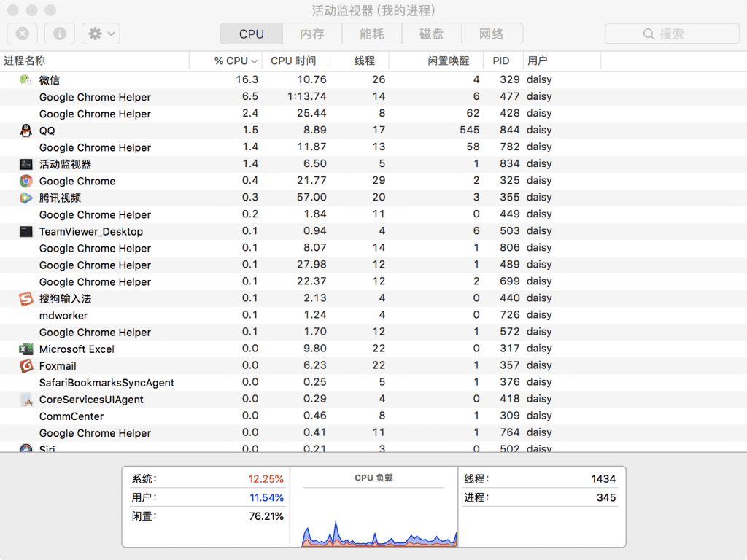
Task: Click the WeChat (微信) app icon
Action: tap(26, 79)
